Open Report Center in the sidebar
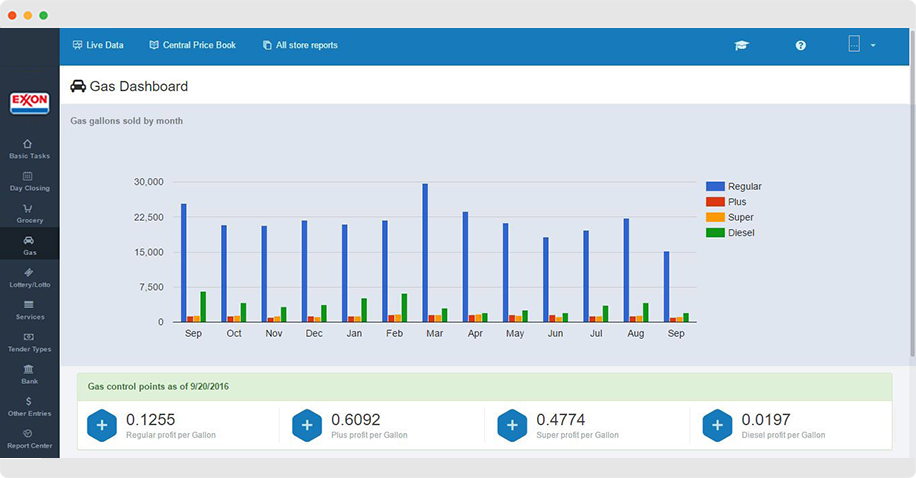 (x=29, y=439)
